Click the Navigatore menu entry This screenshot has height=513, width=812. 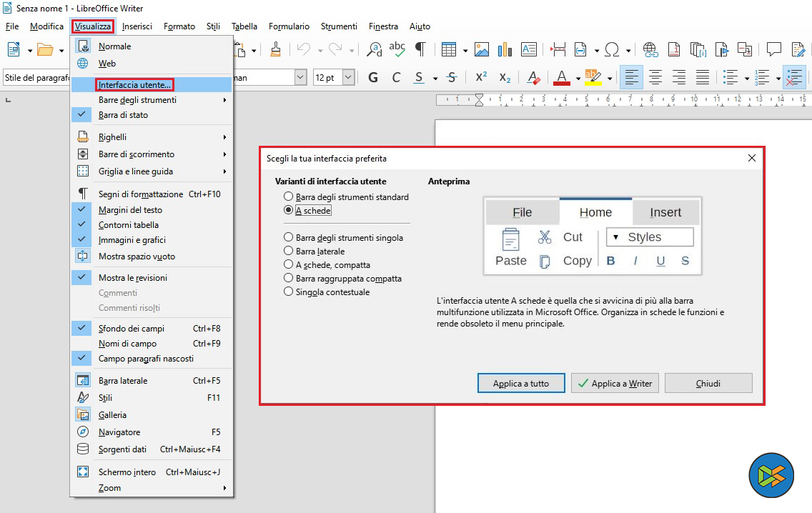[119, 432]
